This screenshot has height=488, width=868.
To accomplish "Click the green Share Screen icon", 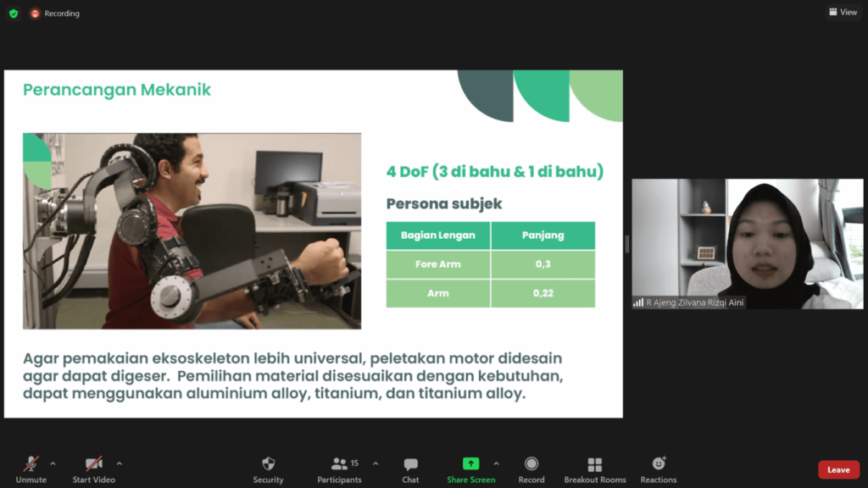I will point(470,463).
